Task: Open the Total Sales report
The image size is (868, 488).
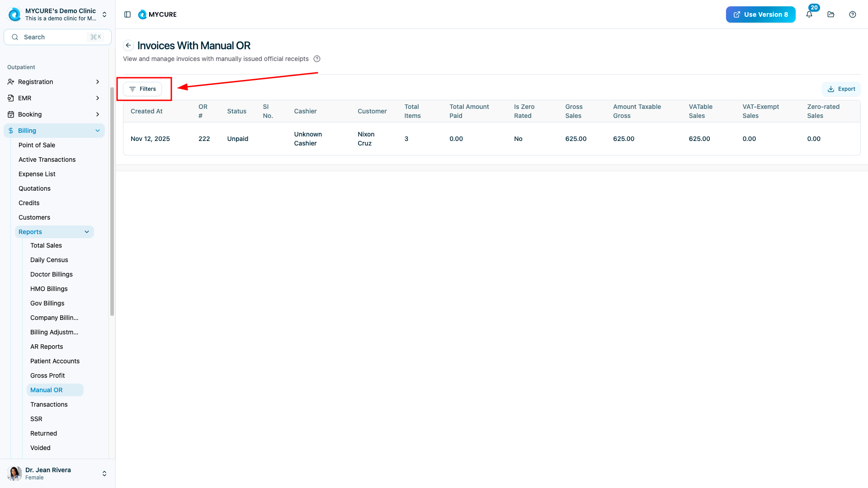Action: (x=46, y=245)
